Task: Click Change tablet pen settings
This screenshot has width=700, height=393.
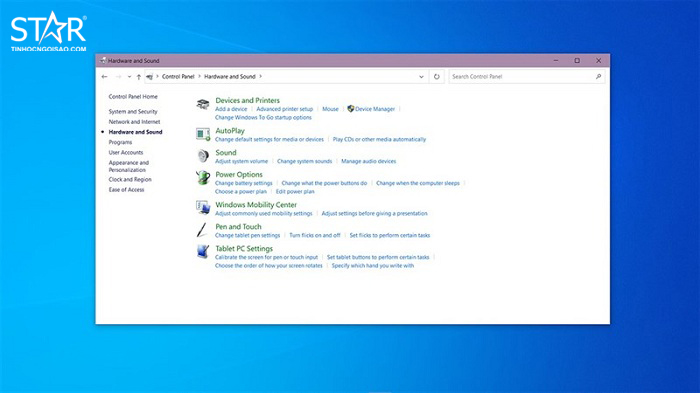Action: pyautogui.click(x=247, y=235)
